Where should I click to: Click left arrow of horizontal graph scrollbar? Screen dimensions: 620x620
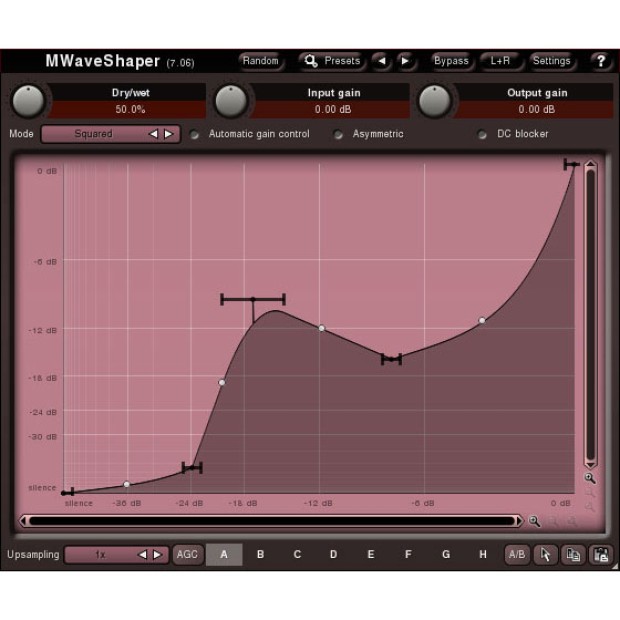pos(24,521)
